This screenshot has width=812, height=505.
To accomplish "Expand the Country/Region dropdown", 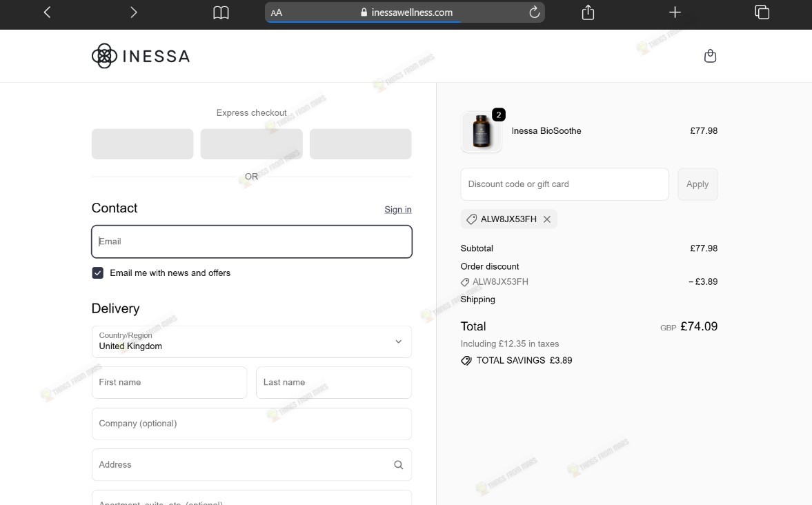I will tap(252, 342).
